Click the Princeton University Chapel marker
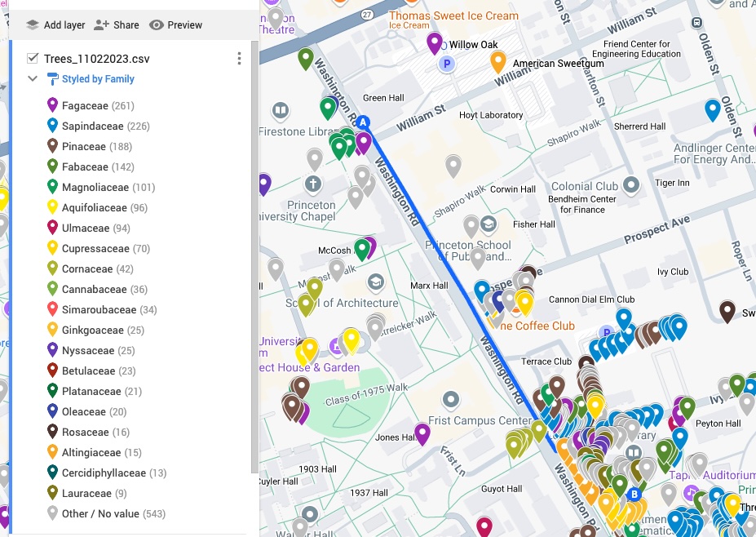This screenshot has width=756, height=537. pos(313,184)
